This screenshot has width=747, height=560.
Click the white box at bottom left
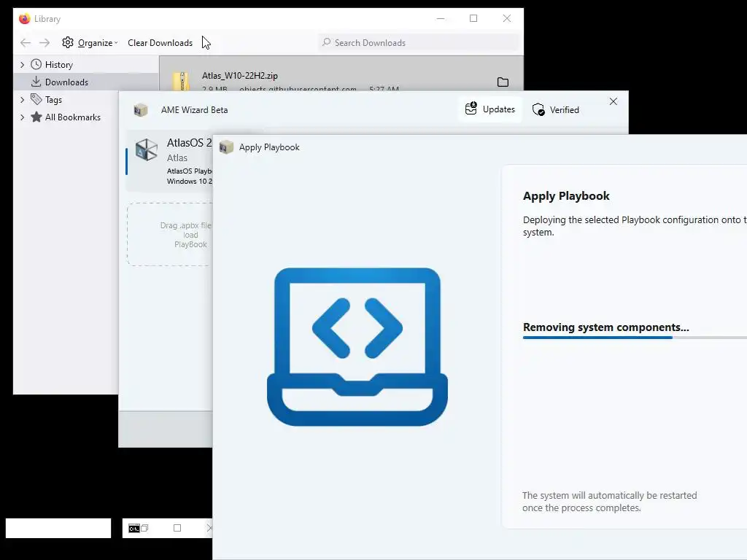click(x=58, y=528)
